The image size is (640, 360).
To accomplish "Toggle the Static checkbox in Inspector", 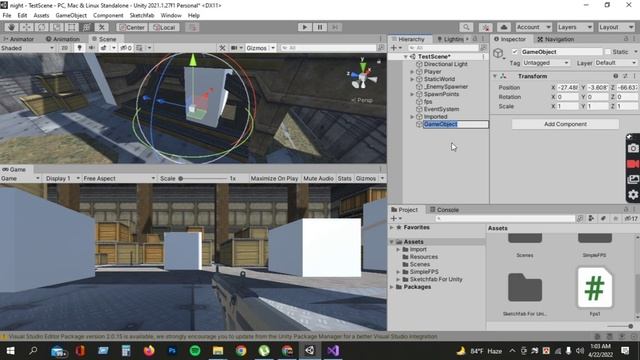I will 608,52.
